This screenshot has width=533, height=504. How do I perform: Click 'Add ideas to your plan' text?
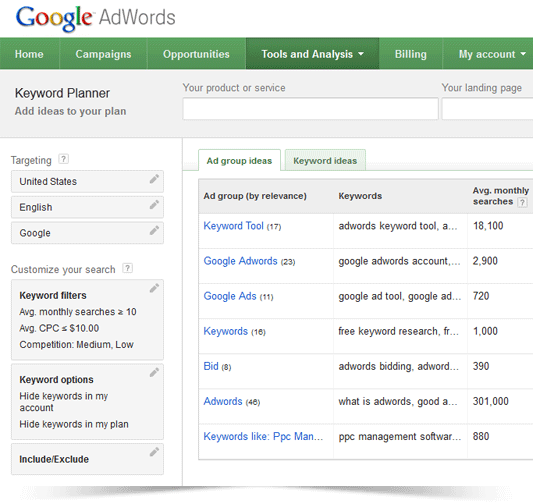coord(70,111)
